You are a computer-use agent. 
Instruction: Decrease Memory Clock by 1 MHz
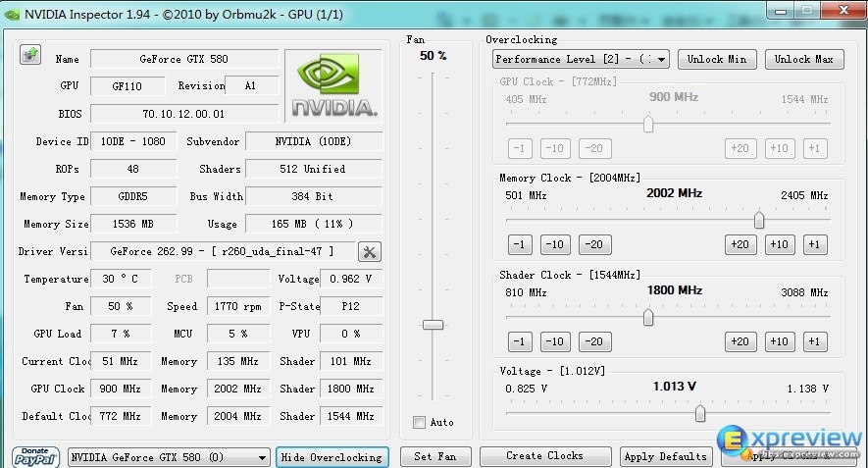click(x=520, y=245)
